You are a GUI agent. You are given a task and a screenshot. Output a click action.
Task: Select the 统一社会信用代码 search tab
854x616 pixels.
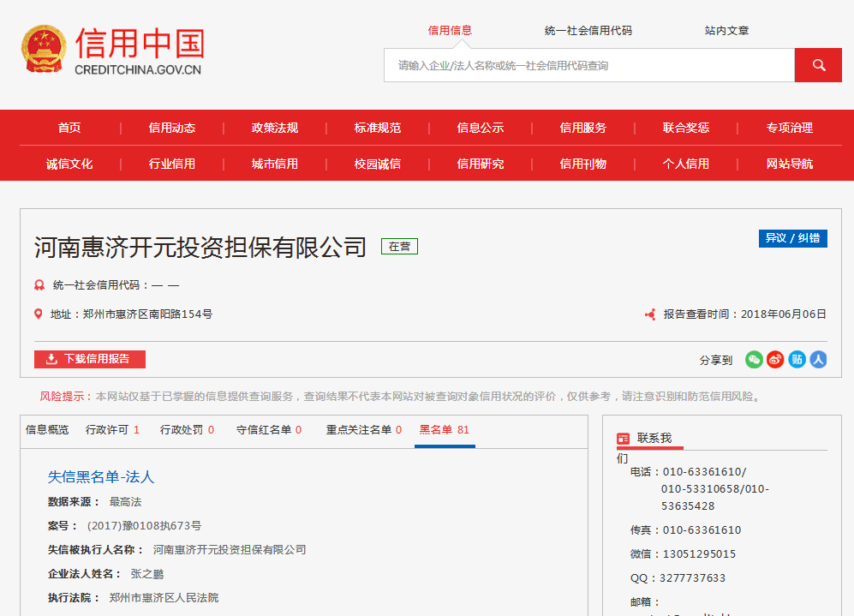588,31
